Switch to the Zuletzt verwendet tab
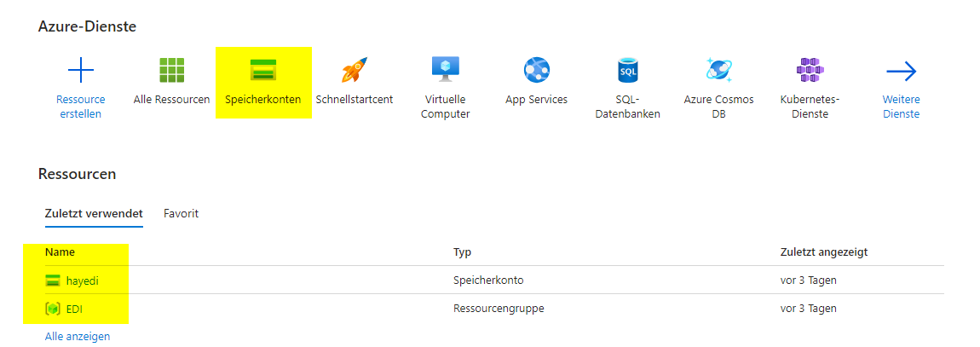 point(94,213)
